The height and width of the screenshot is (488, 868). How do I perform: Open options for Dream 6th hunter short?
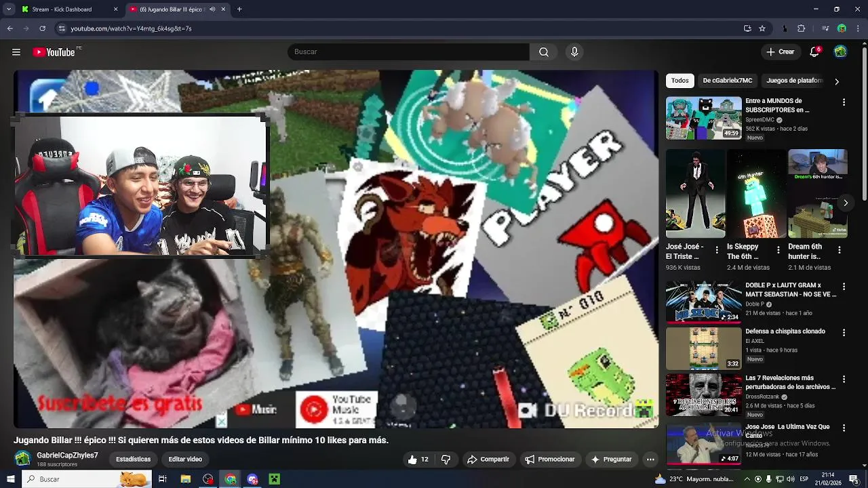(x=840, y=250)
